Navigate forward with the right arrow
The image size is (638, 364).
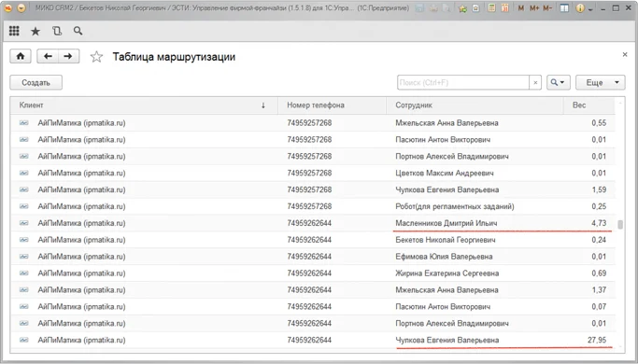tap(68, 56)
